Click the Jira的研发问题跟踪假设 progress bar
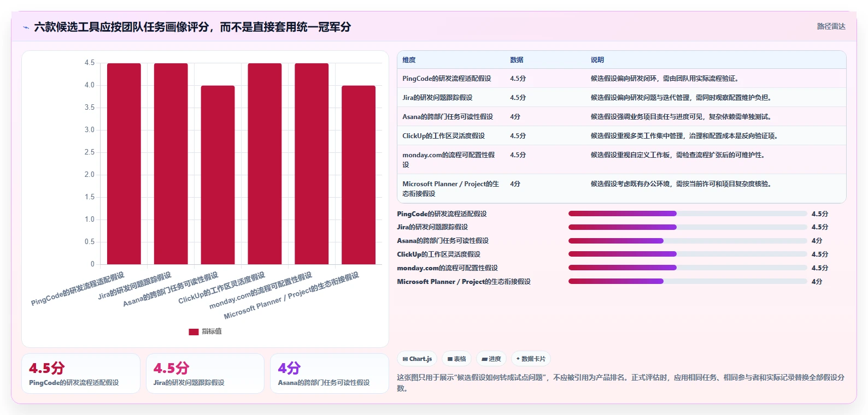This screenshot has width=868, height=415. (x=688, y=227)
